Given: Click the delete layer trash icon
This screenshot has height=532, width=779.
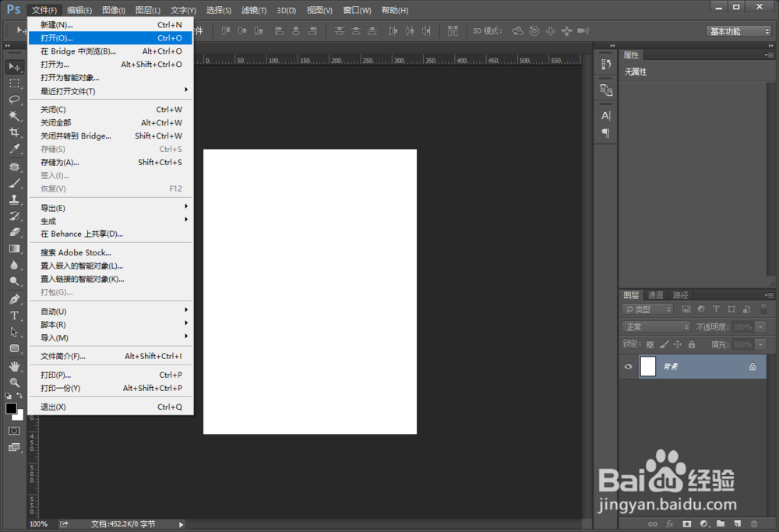Looking at the screenshot, I should point(754,523).
